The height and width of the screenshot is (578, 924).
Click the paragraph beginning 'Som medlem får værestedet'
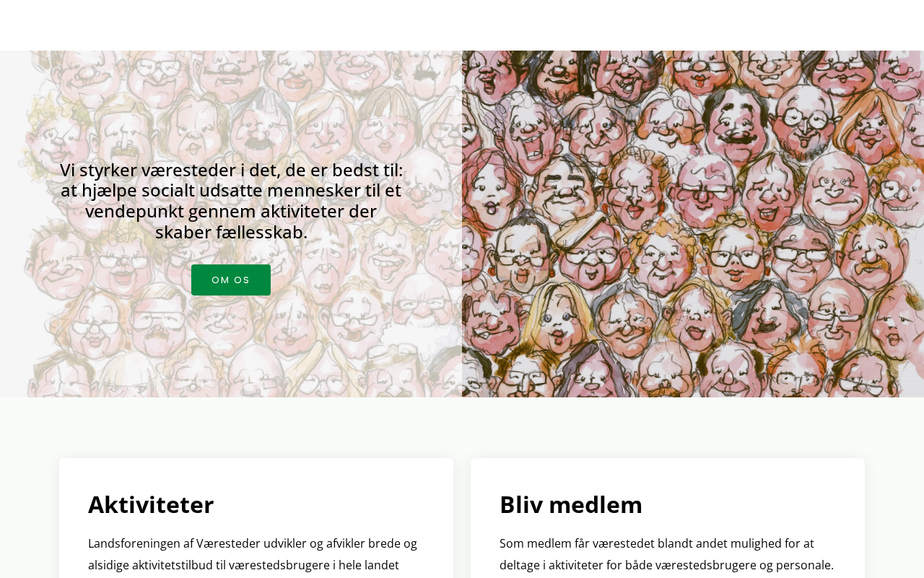(x=666, y=554)
